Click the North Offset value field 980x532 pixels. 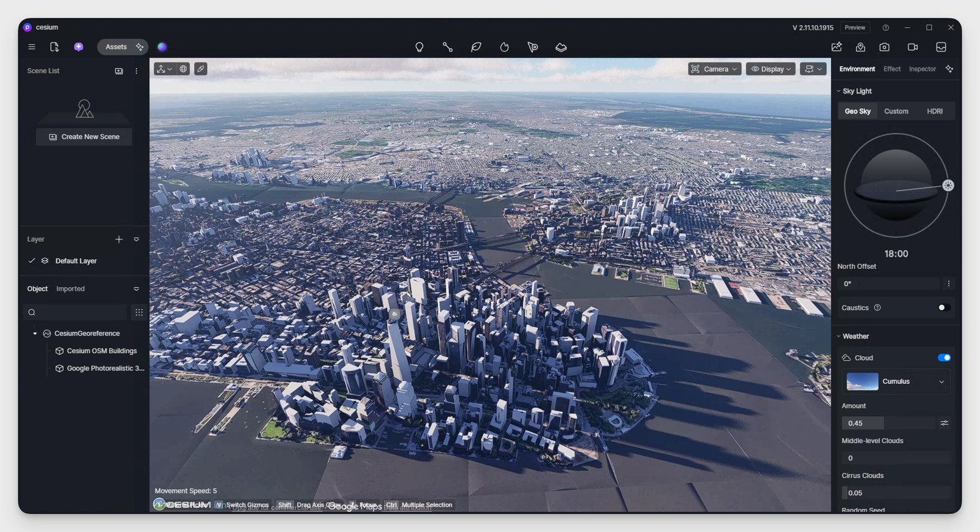pos(889,284)
